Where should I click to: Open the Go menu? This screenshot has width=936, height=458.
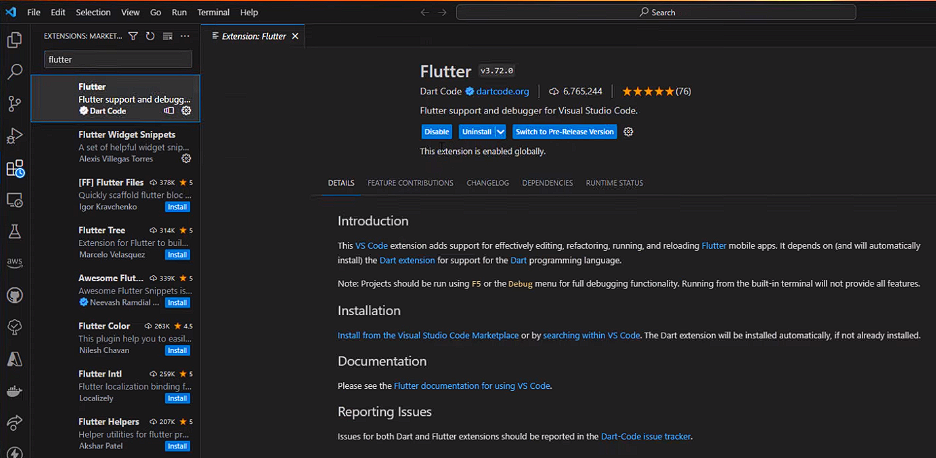click(156, 12)
